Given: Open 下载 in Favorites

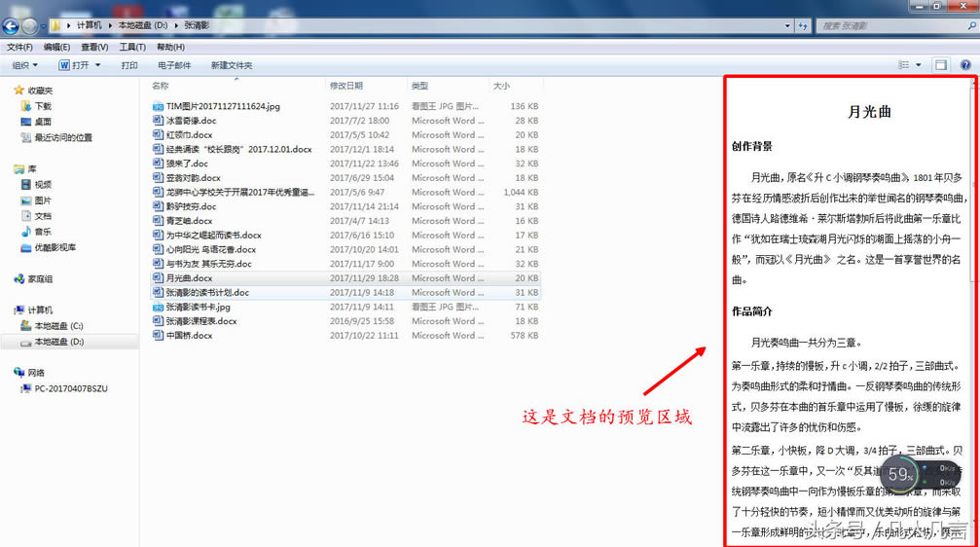Looking at the screenshot, I should pos(43,106).
